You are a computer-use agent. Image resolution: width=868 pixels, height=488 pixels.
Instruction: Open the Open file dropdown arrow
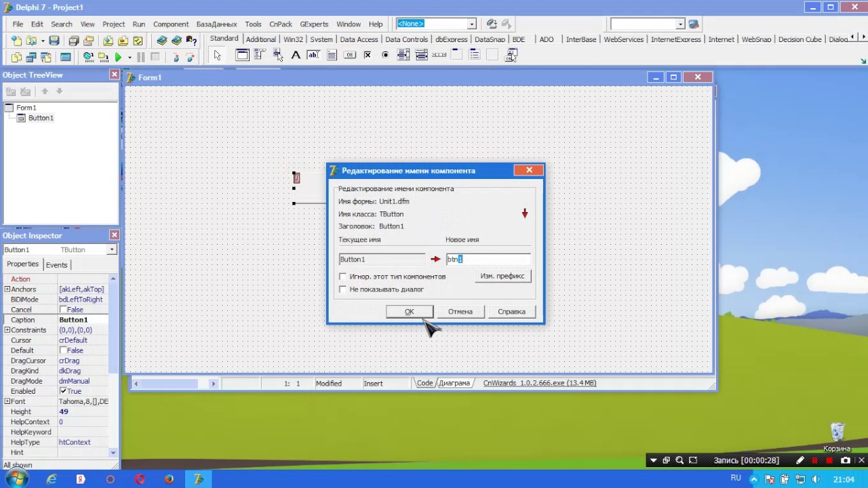(43, 41)
